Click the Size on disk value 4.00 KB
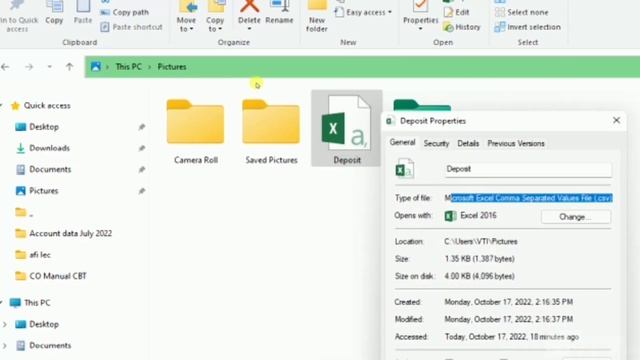 pos(480,276)
